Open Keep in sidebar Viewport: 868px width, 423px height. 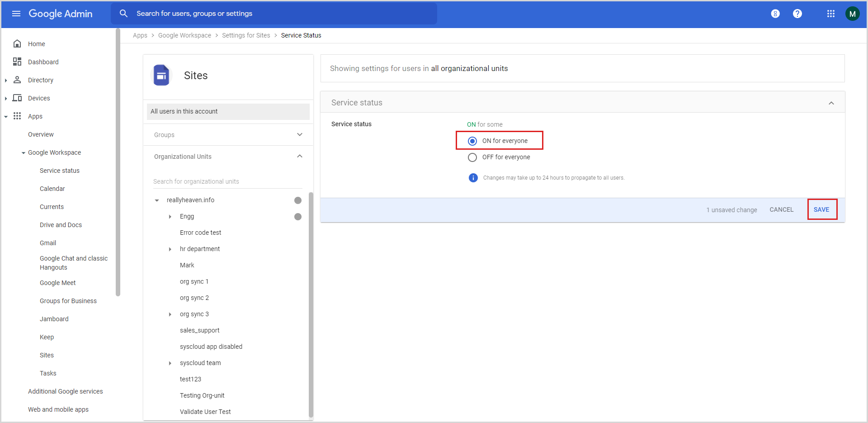47,337
